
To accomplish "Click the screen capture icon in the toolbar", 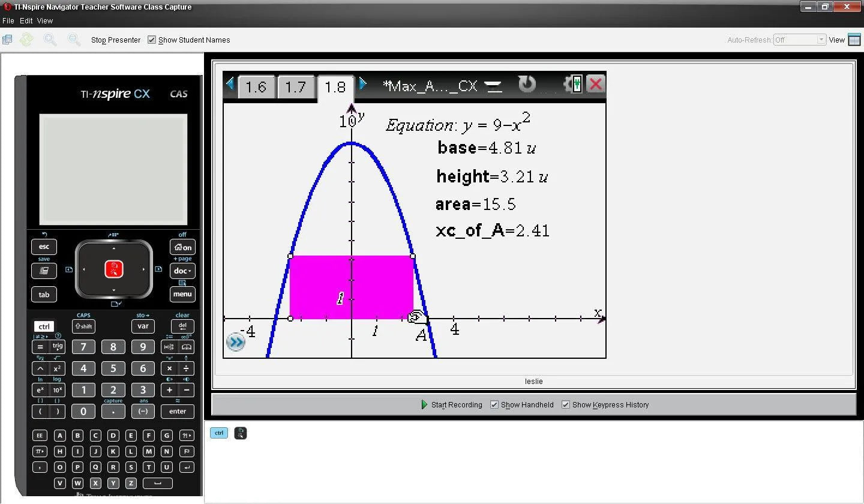I will (x=7, y=39).
